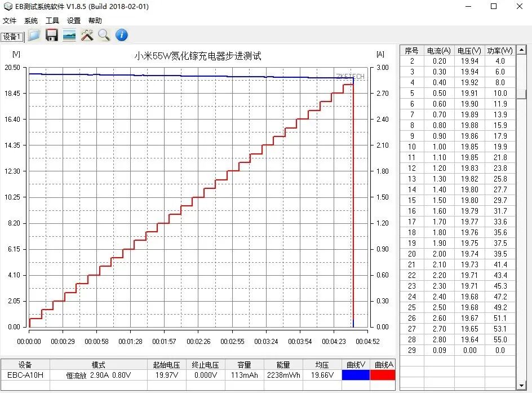
Task: Click the table scrollbar up arrow
Action: [521, 50]
